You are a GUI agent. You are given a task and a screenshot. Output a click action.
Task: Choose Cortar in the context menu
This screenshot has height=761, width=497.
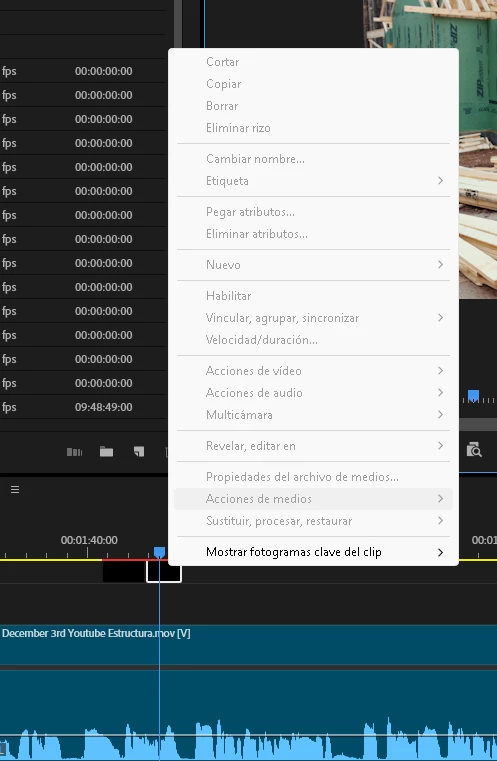coord(313,62)
